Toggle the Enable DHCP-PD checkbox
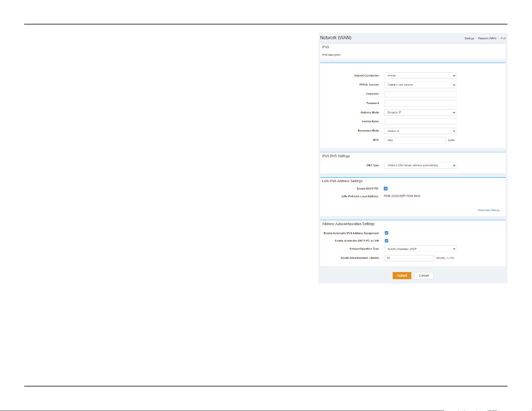 386,189
